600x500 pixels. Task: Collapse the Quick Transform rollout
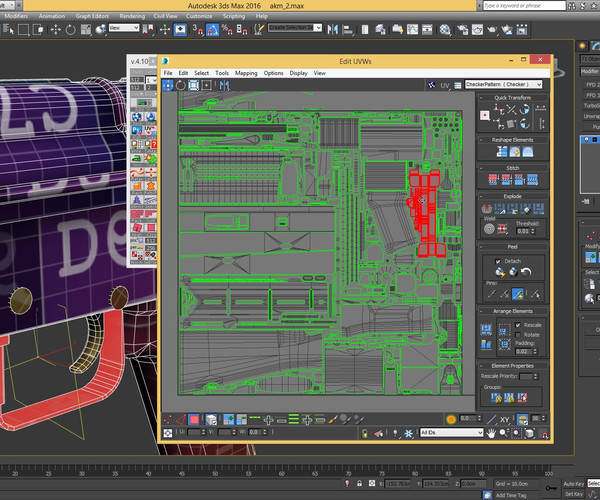[x=514, y=98]
